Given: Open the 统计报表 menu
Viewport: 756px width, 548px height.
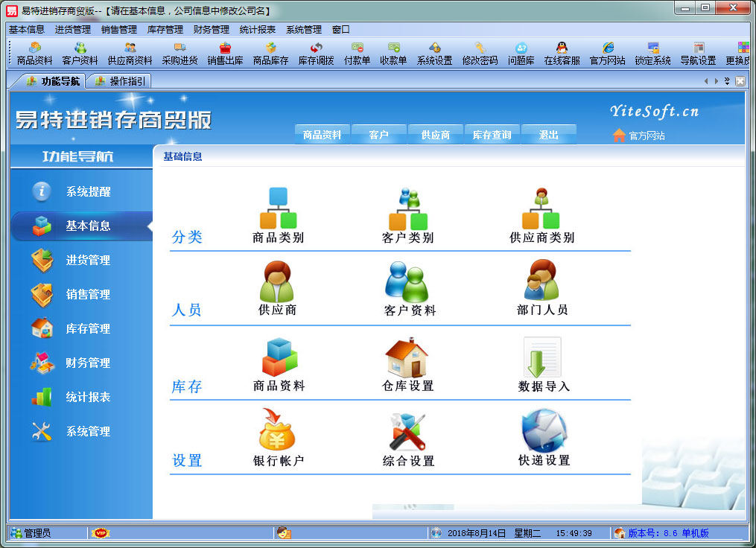Looking at the screenshot, I should pyautogui.click(x=258, y=29).
